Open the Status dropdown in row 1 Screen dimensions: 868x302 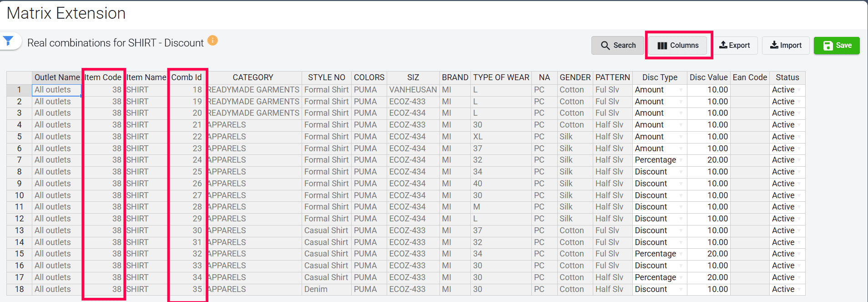click(x=799, y=90)
